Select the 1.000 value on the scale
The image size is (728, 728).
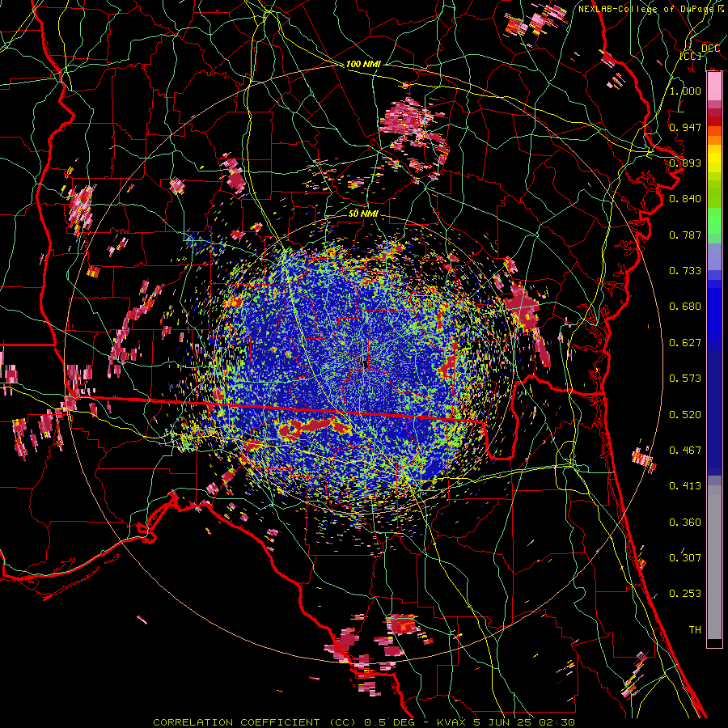pos(685,91)
